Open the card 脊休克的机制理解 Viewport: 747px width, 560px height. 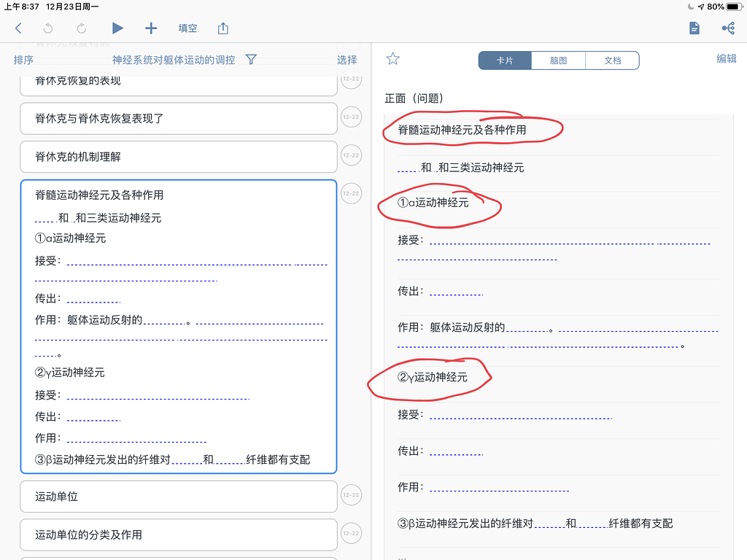pyautogui.click(x=178, y=156)
